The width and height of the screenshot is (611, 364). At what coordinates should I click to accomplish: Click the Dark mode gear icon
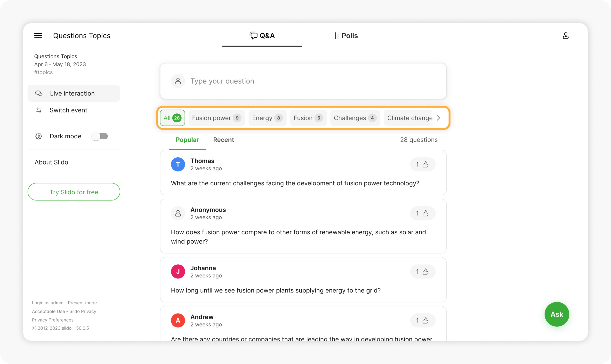pos(39,136)
